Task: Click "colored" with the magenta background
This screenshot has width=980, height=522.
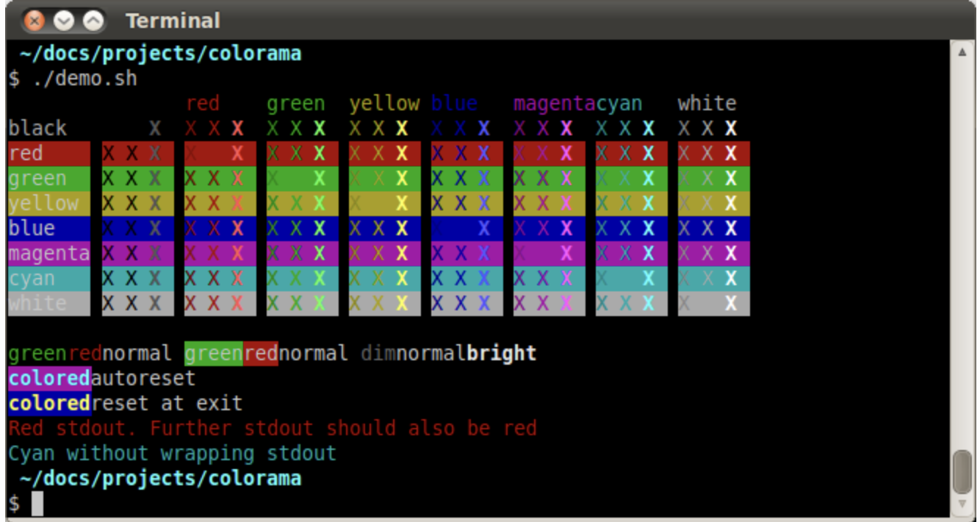Action: pos(49,379)
